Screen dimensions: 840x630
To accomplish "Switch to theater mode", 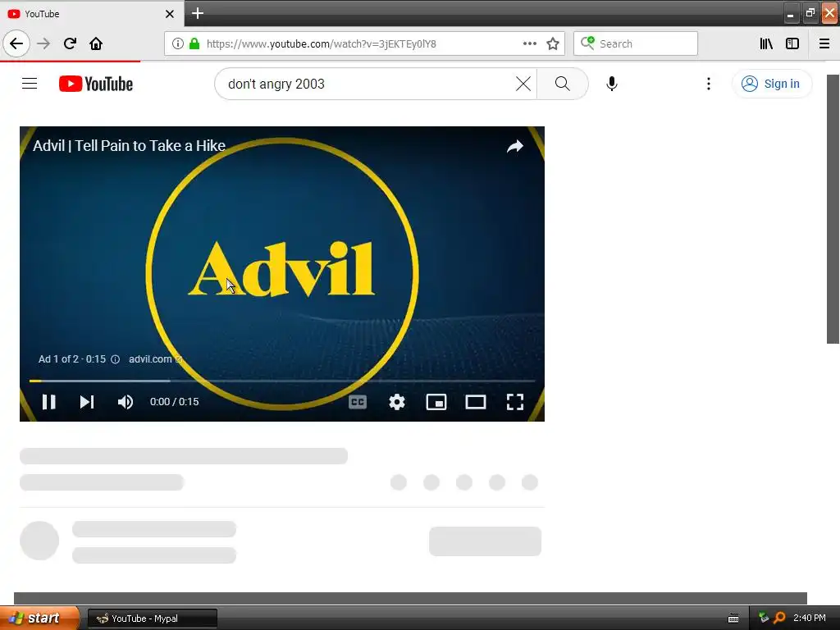I will (475, 402).
